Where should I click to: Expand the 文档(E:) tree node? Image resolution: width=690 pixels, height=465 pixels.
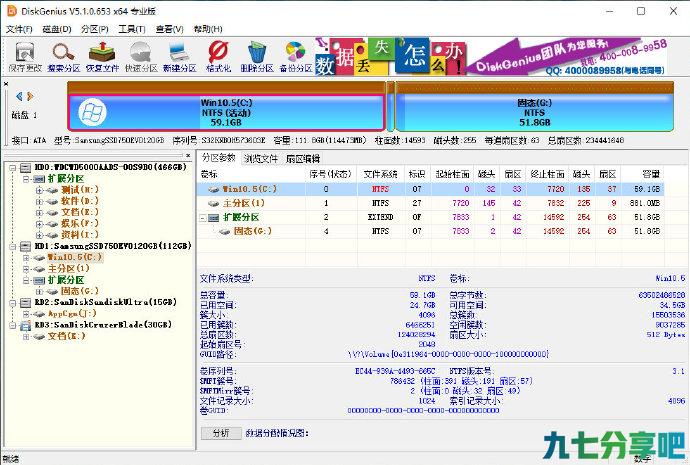[40, 213]
